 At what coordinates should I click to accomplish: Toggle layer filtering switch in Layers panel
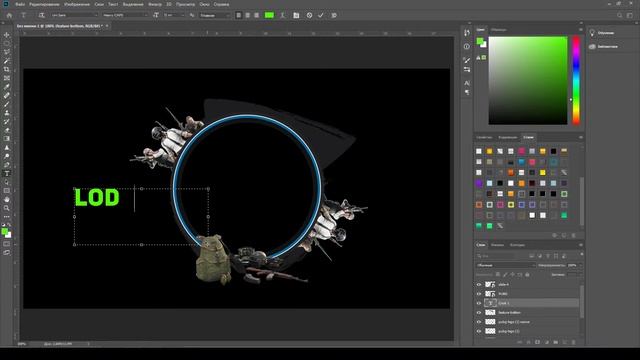click(581, 255)
